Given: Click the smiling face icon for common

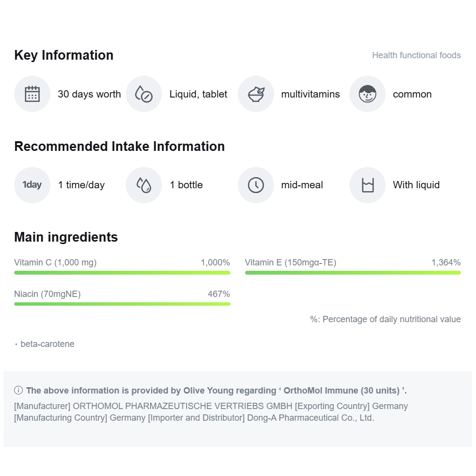Looking at the screenshot, I should (367, 94).
